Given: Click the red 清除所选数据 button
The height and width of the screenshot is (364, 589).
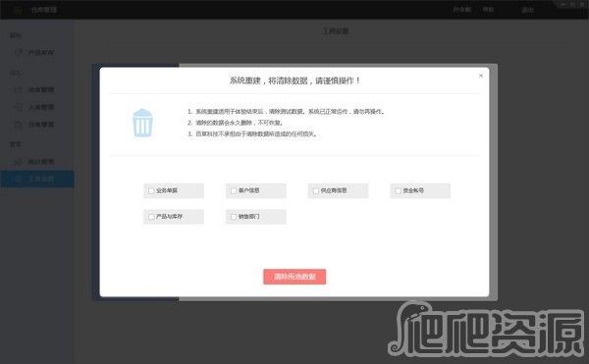Looking at the screenshot, I should [294, 277].
